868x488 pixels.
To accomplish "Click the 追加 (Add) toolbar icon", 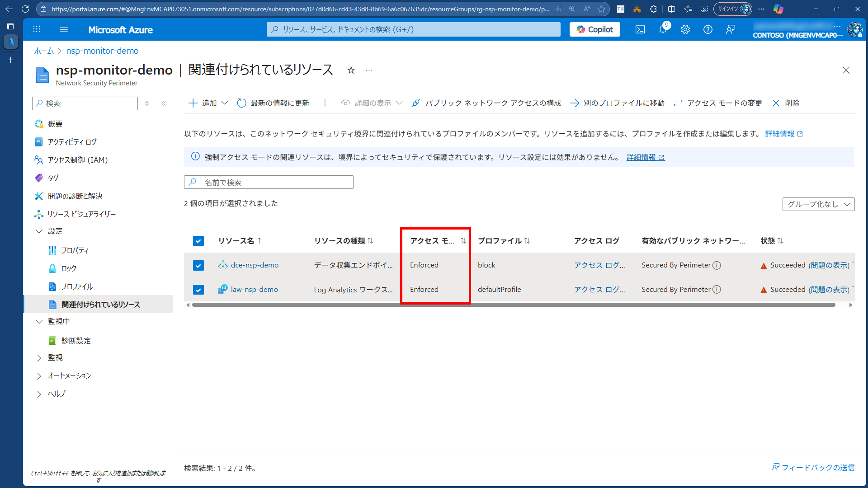I will click(x=202, y=103).
